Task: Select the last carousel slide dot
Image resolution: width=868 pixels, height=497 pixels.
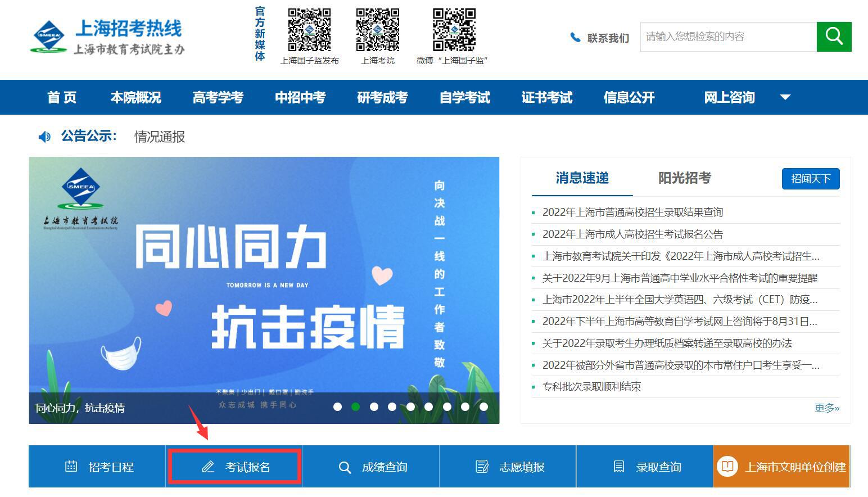Action: 483,406
